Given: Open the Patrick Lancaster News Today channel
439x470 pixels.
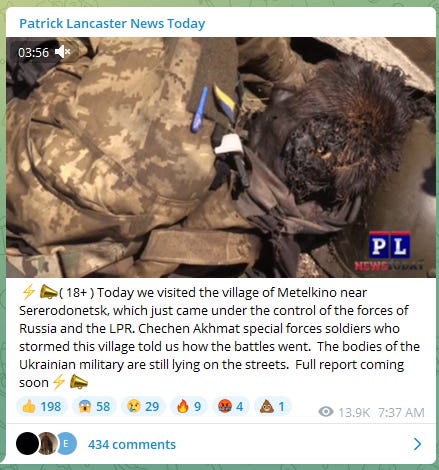Looking at the screenshot, I should [112, 24].
